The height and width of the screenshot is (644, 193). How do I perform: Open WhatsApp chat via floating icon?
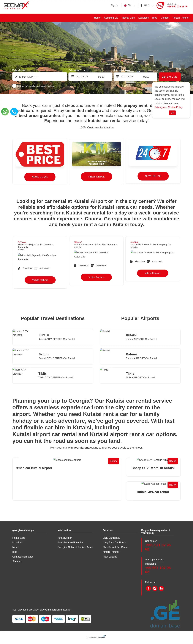(5, 112)
